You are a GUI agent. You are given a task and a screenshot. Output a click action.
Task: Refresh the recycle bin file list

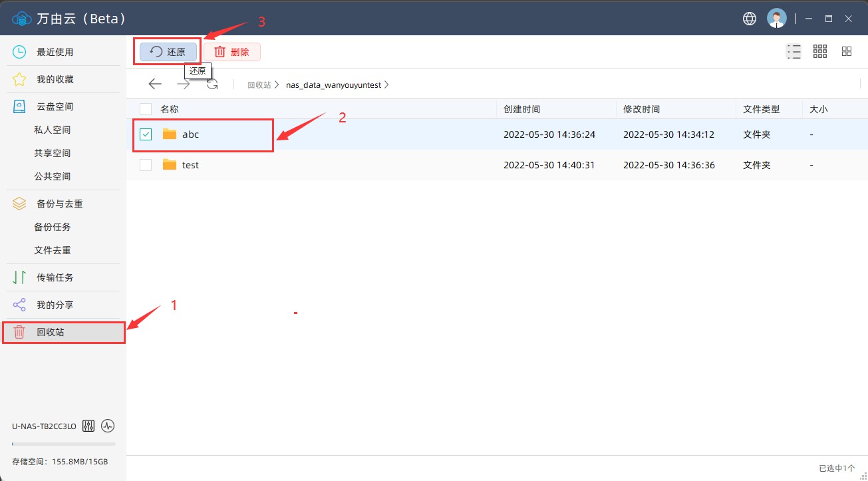(x=212, y=84)
